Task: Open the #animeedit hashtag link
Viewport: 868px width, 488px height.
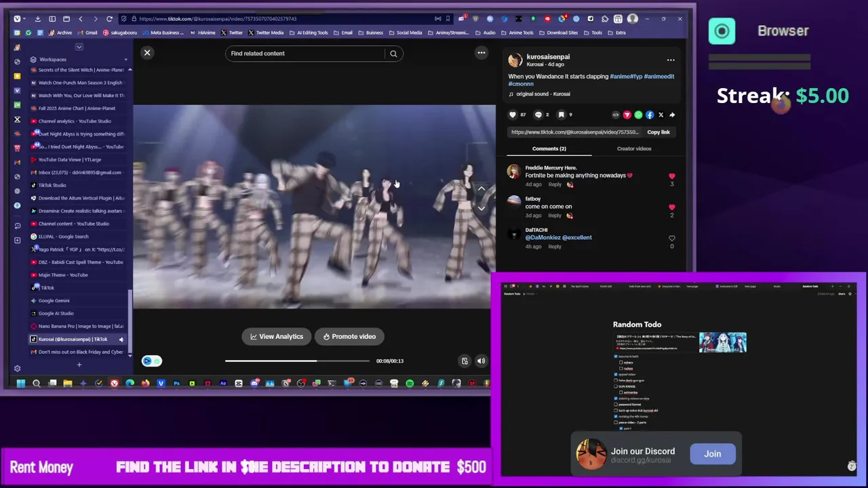Action: click(x=658, y=77)
